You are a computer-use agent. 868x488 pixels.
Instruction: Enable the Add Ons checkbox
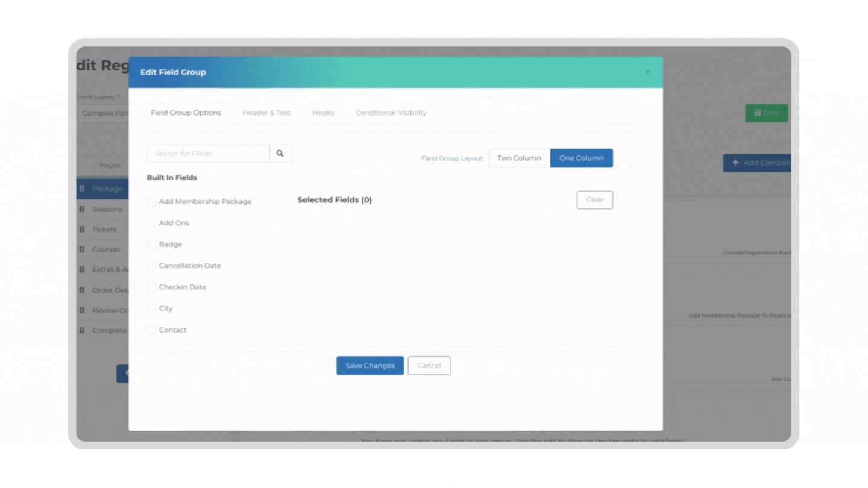click(151, 223)
